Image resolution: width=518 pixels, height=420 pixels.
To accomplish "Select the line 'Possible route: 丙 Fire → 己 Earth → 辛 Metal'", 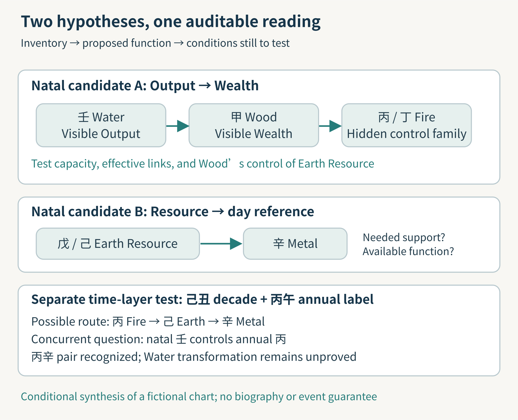I will (148, 321).
